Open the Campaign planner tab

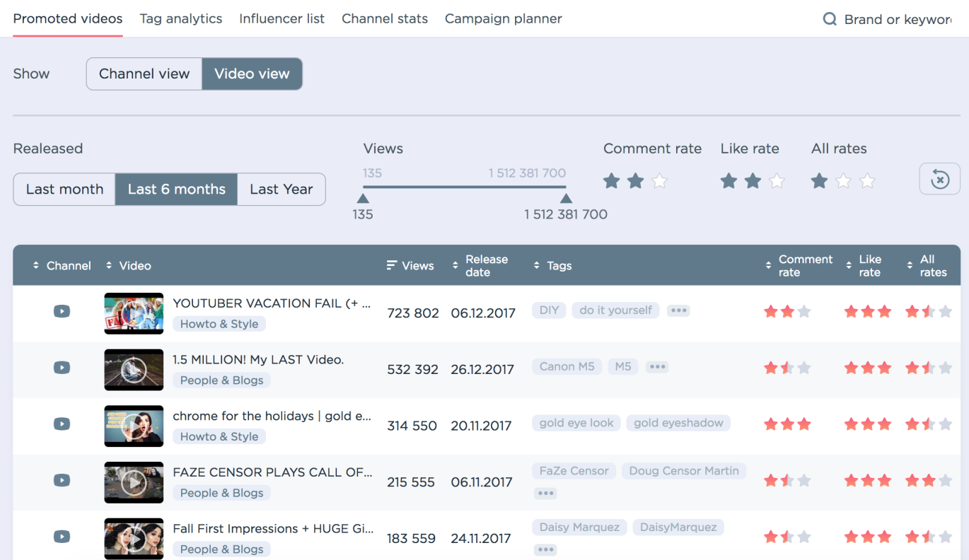pos(504,18)
